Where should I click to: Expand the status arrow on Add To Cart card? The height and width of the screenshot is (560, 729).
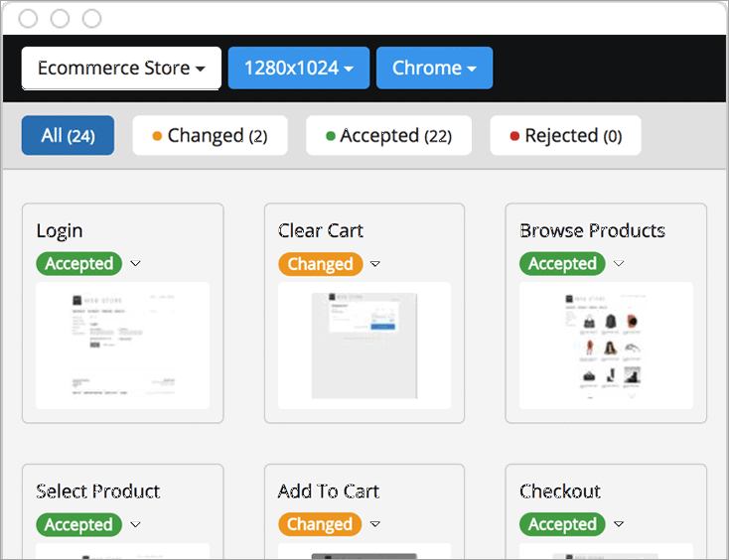click(375, 524)
